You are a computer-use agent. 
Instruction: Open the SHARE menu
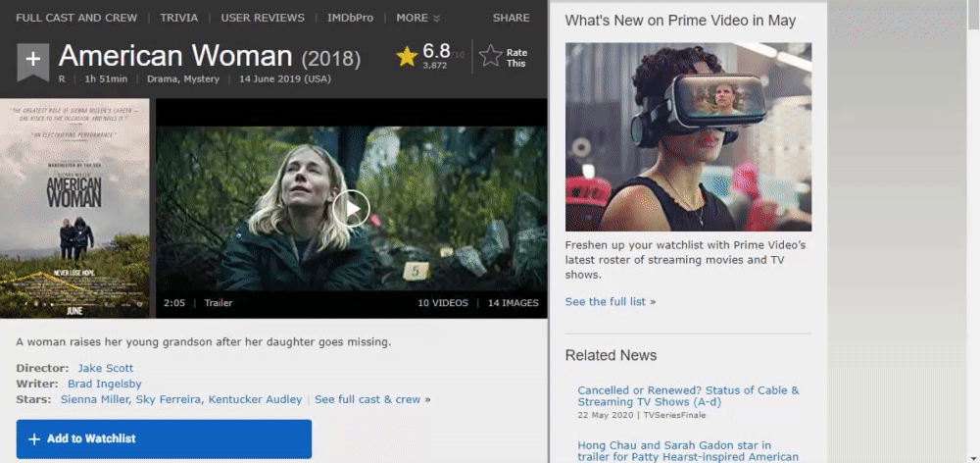[511, 18]
